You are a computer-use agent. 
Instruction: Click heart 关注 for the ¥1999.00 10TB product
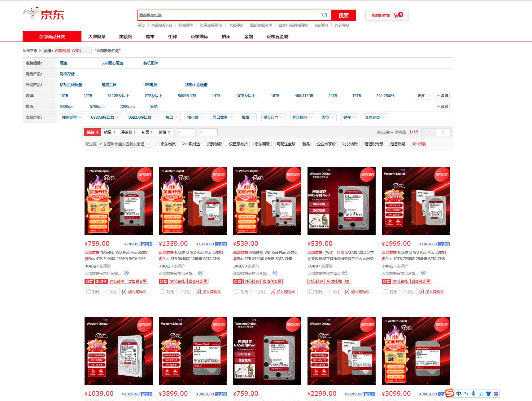coord(408,292)
